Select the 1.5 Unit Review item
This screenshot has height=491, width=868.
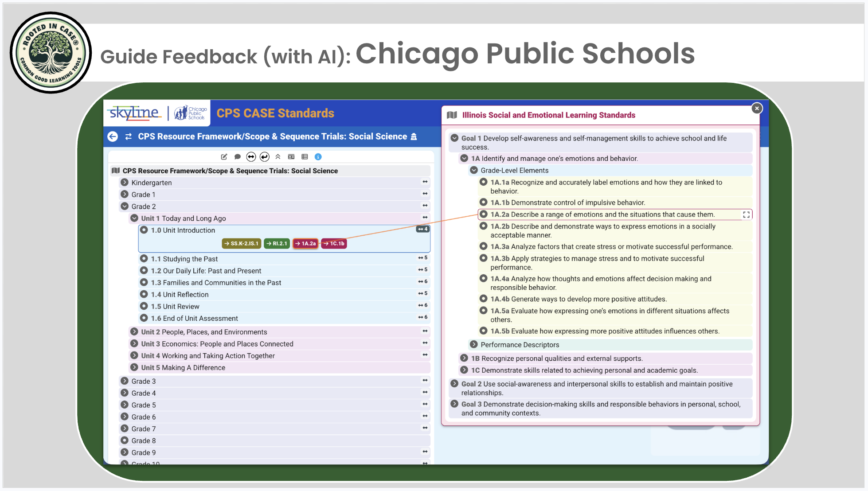pyautogui.click(x=284, y=306)
